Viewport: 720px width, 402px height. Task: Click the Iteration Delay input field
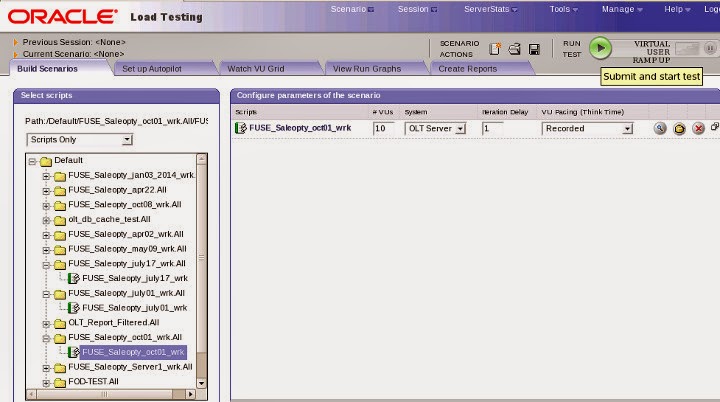[x=492, y=129]
